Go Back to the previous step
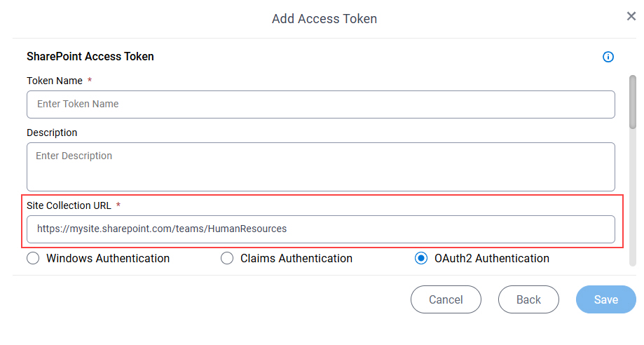The width and height of the screenshot is (644, 345). coord(528,299)
